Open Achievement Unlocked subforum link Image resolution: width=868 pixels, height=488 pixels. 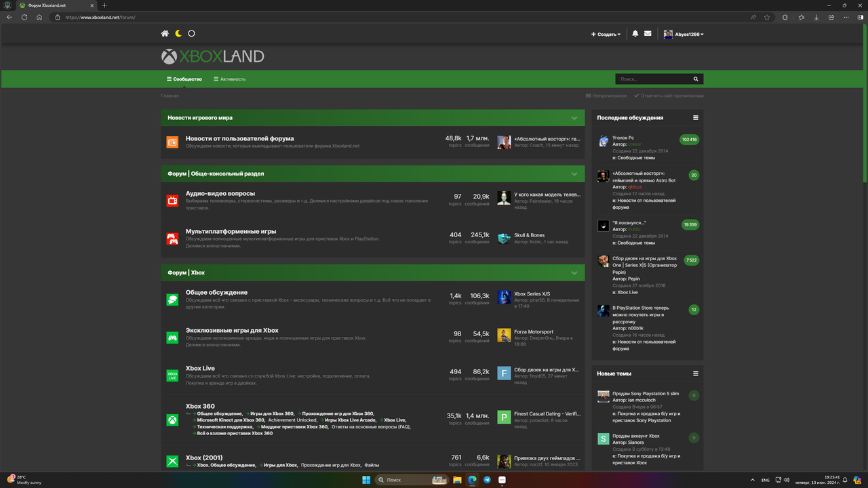click(292, 420)
